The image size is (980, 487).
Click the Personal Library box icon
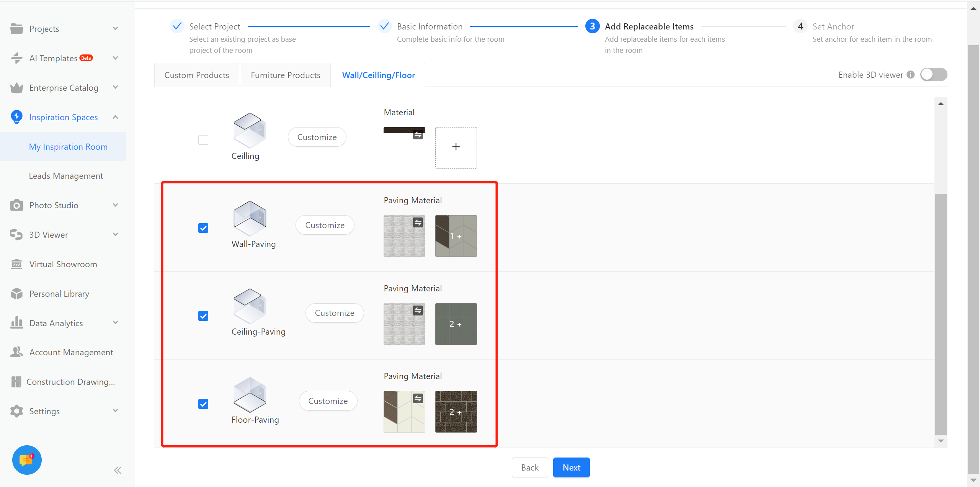click(16, 294)
